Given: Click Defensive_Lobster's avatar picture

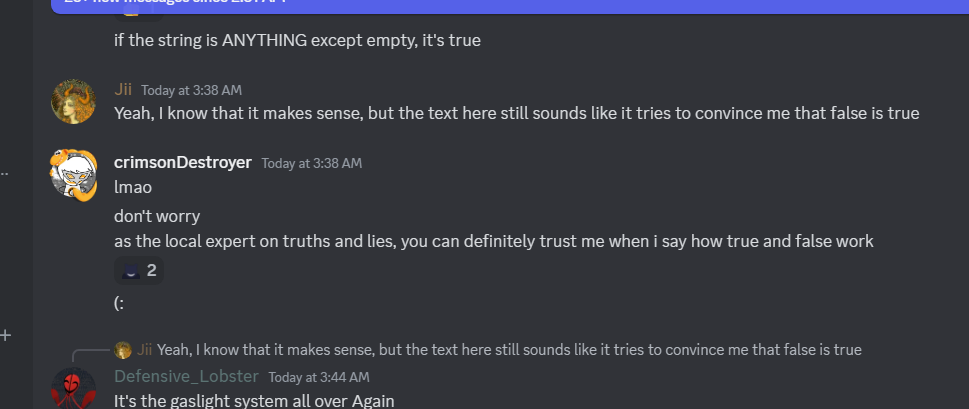Looking at the screenshot, I should [73, 388].
